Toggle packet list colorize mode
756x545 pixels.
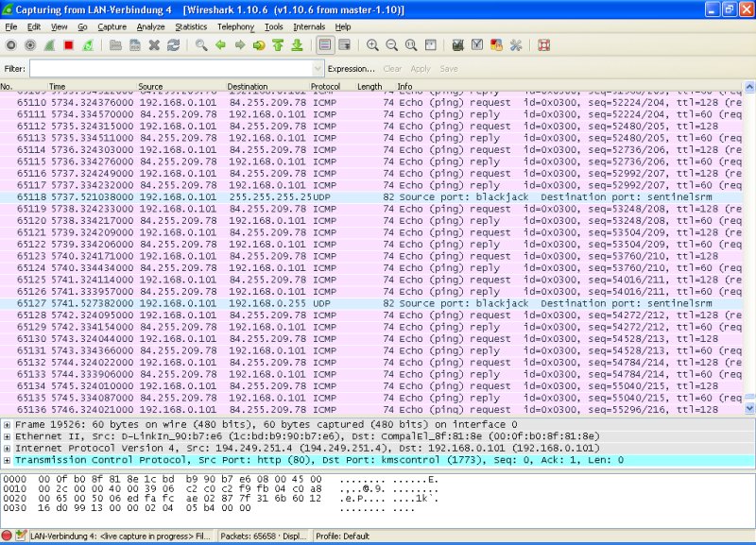(x=324, y=44)
